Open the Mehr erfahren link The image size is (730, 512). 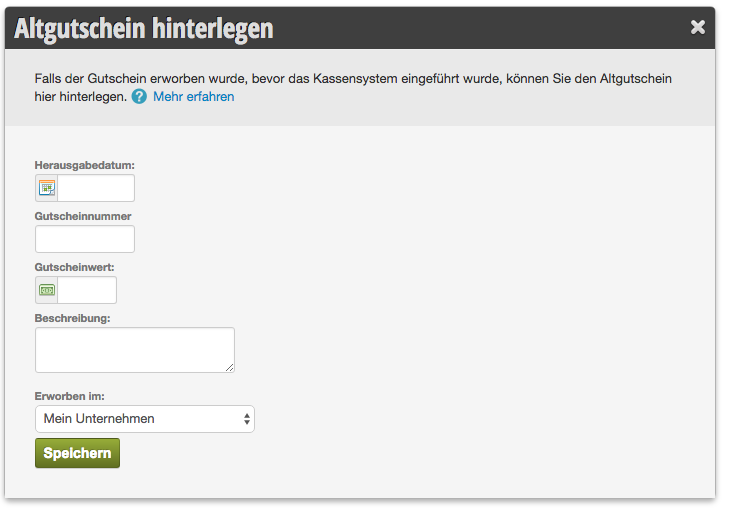click(194, 97)
